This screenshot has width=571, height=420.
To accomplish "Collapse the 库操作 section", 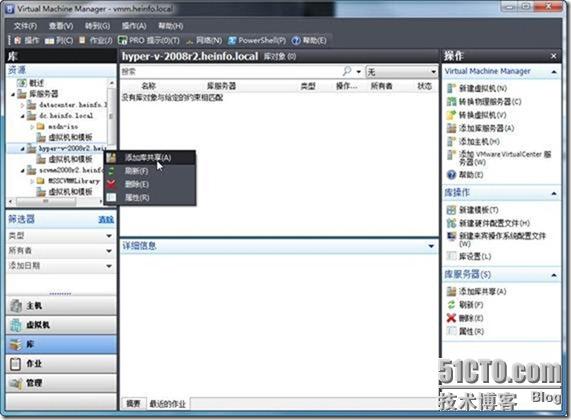I will point(554,193).
